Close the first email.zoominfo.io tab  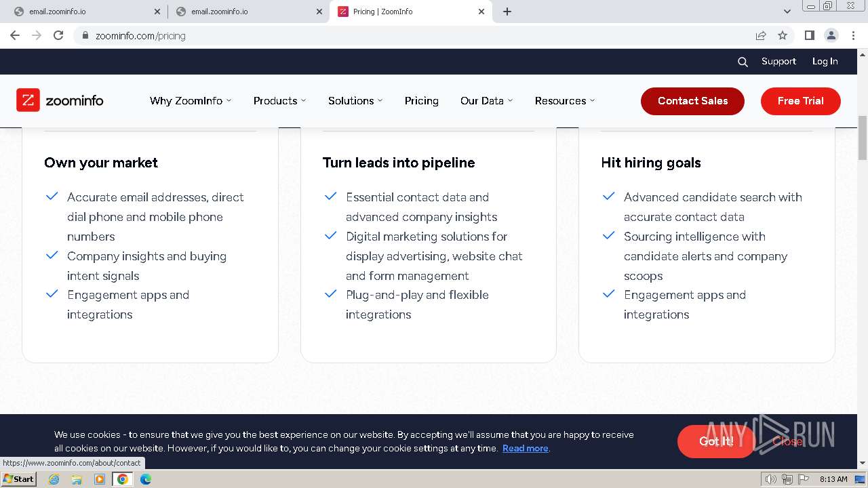(157, 12)
